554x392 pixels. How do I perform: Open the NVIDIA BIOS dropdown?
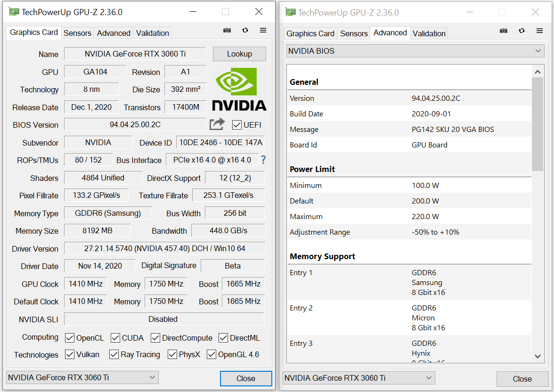tap(415, 51)
